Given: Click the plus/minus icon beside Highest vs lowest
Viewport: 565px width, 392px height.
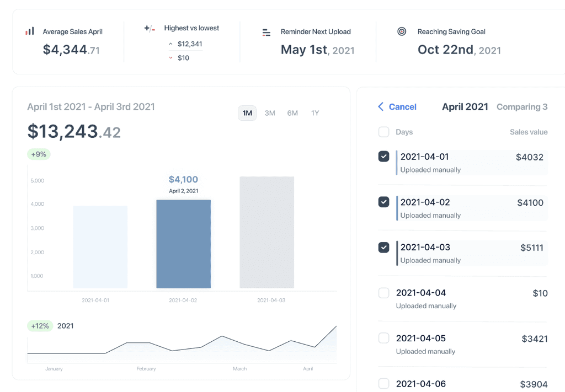Looking at the screenshot, I should pyautogui.click(x=150, y=28).
